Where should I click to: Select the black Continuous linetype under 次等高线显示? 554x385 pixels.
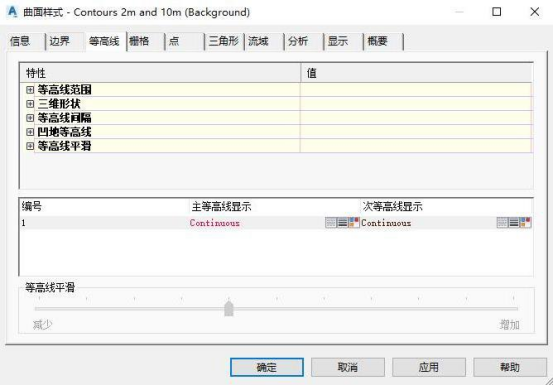386,223
